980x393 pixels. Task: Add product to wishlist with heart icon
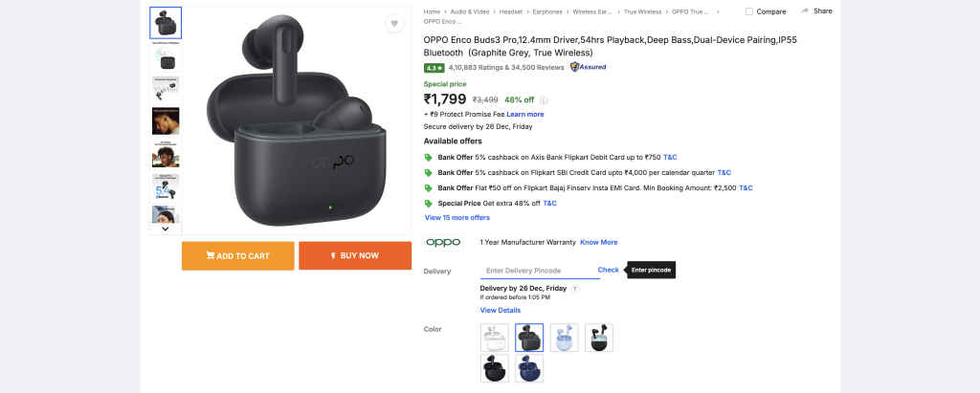pyautogui.click(x=394, y=24)
